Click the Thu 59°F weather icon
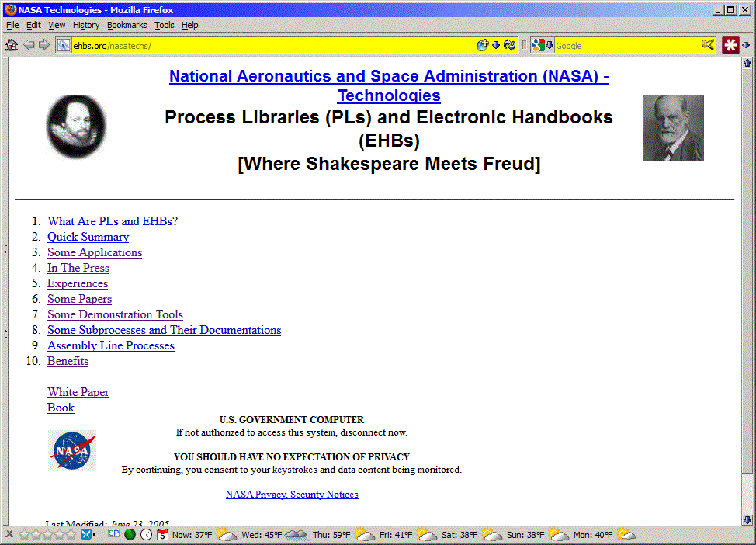The width and height of the screenshot is (756, 545). (364, 534)
